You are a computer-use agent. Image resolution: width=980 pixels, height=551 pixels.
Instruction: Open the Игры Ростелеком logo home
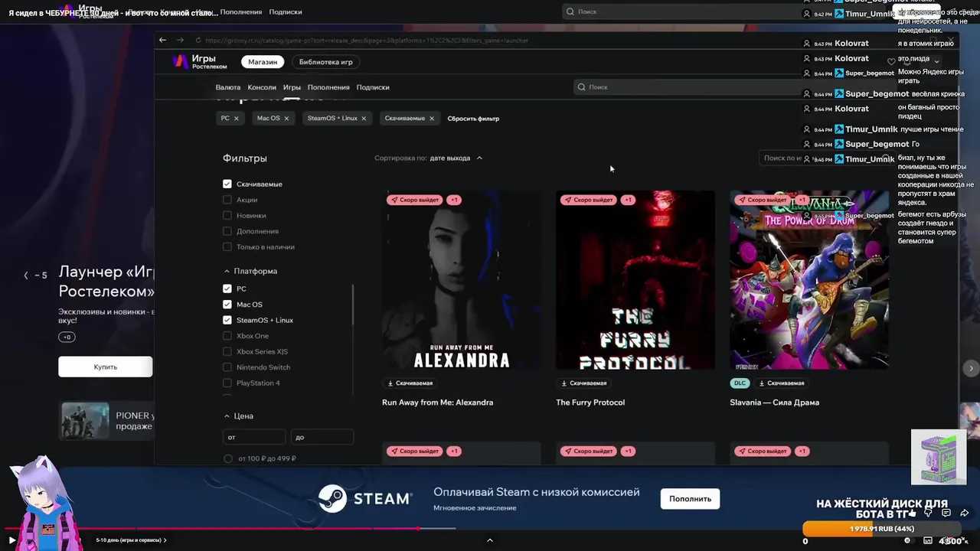(x=199, y=62)
